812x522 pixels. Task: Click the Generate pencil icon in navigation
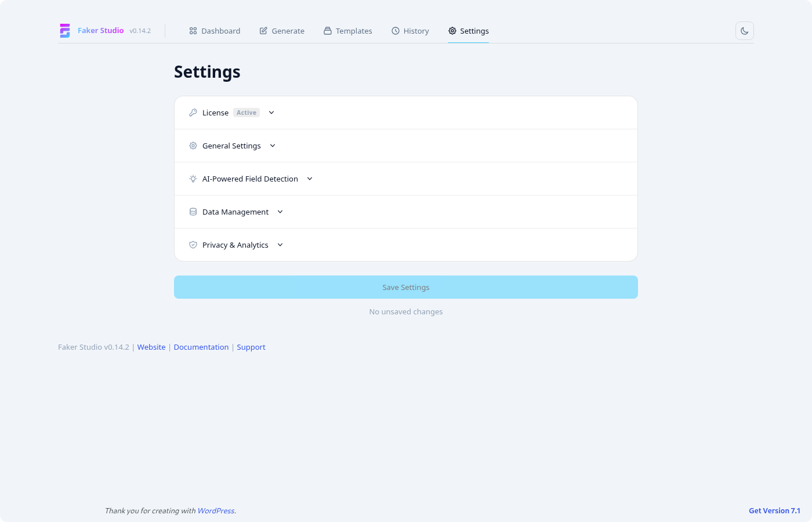pyautogui.click(x=263, y=31)
